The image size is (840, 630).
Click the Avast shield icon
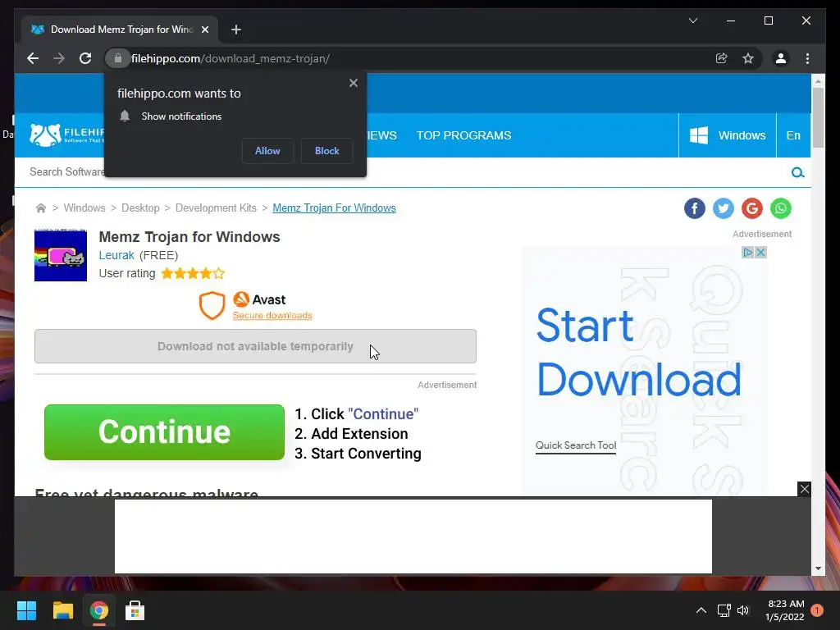pos(212,305)
